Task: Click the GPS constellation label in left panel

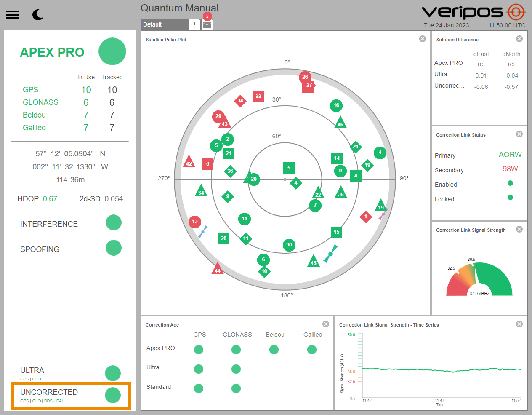Action: click(30, 90)
